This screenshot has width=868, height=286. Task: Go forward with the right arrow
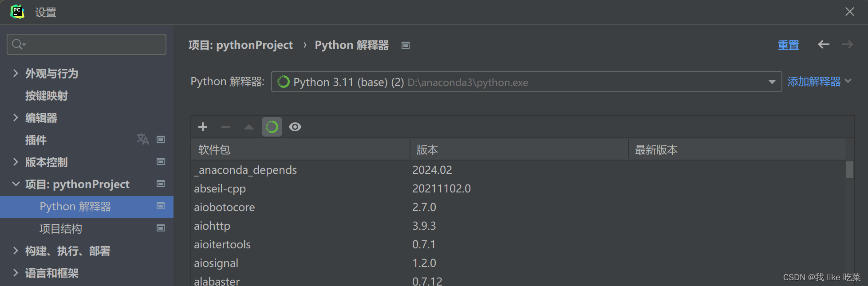point(847,44)
